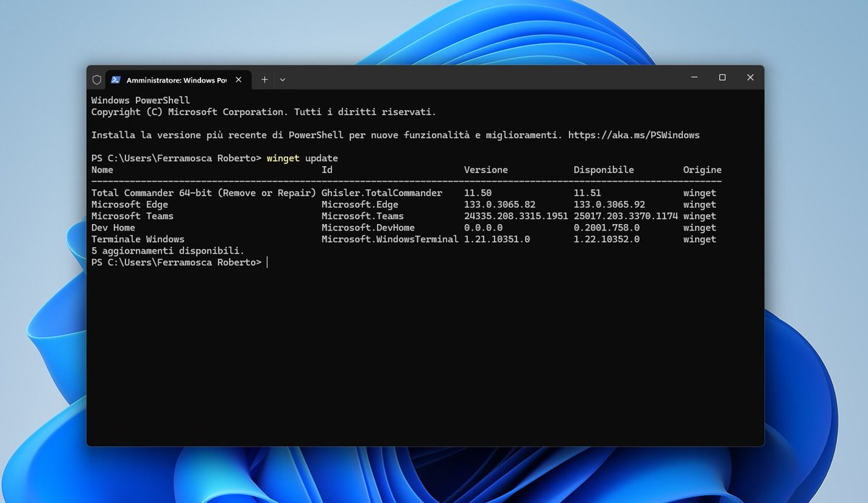Click available version '0.2001.758.0'
The height and width of the screenshot is (503, 868).
pos(607,228)
